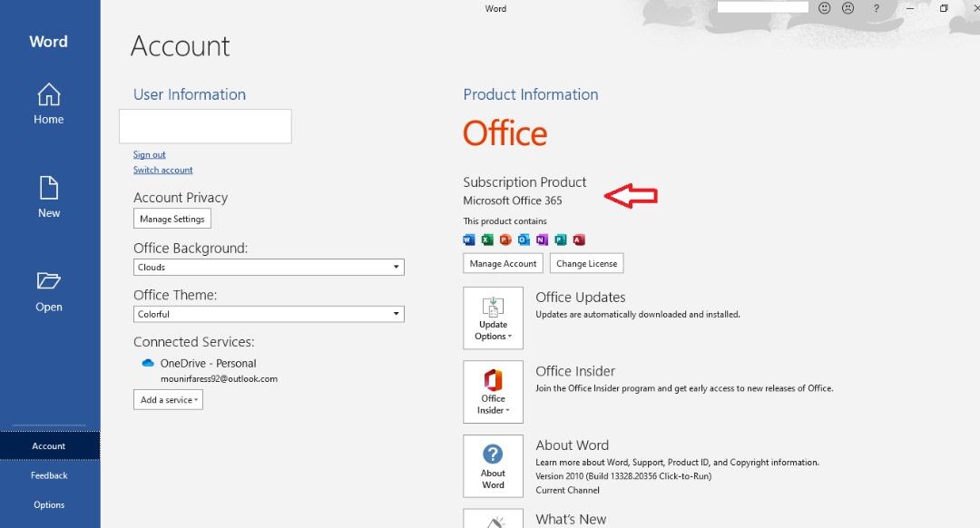Click the Access app icon under product contains
Viewport: 980px width, 528px height.
point(579,240)
